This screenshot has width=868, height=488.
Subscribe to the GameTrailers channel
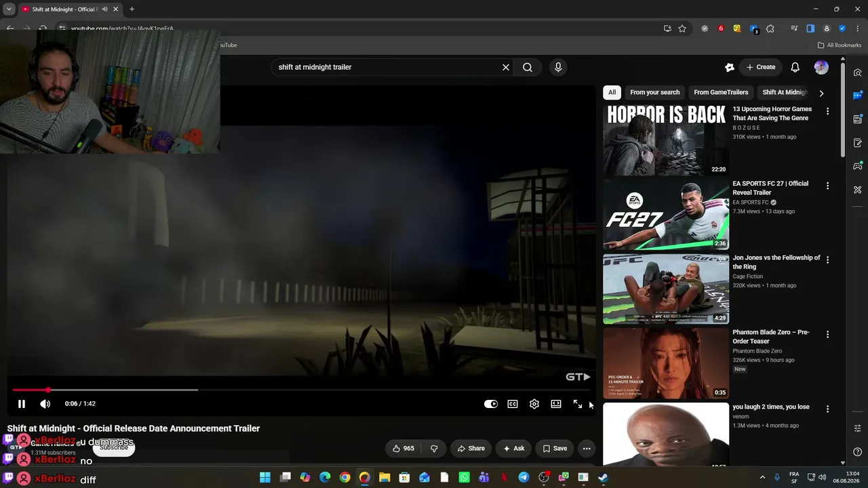(114, 447)
